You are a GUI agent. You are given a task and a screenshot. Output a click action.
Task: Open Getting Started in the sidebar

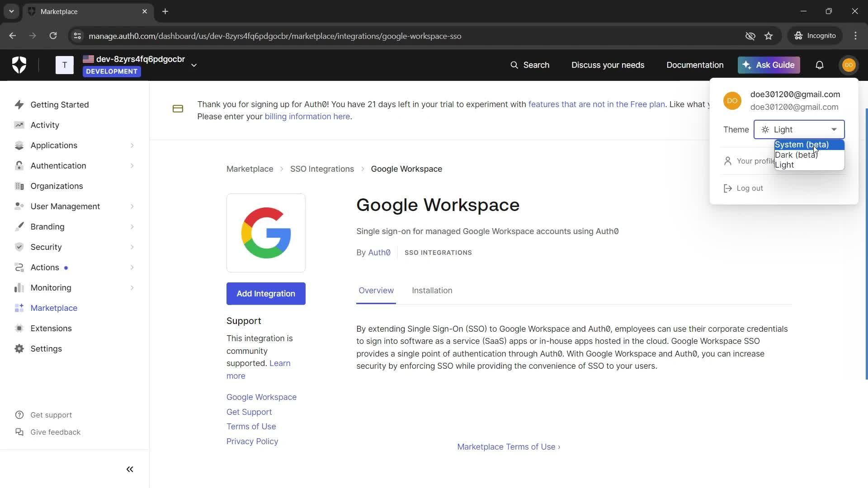59,104
